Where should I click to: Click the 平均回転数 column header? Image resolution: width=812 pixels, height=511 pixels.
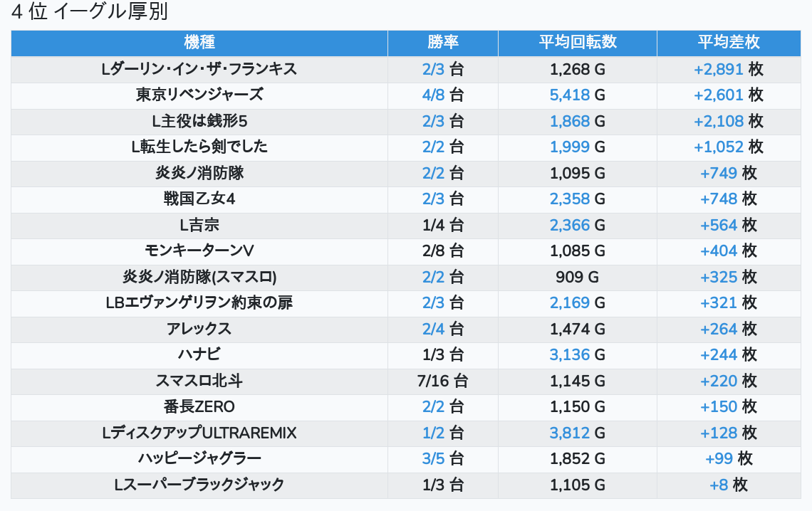[577, 43]
